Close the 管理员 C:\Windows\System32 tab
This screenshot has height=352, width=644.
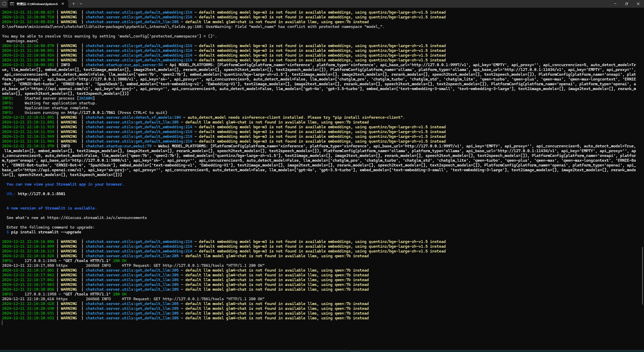63,4
